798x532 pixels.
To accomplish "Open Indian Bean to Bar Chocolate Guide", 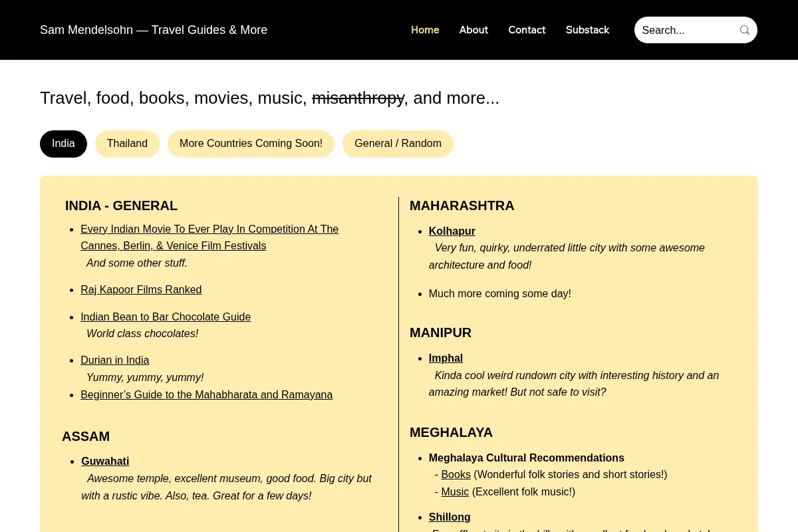I will click(x=166, y=317).
